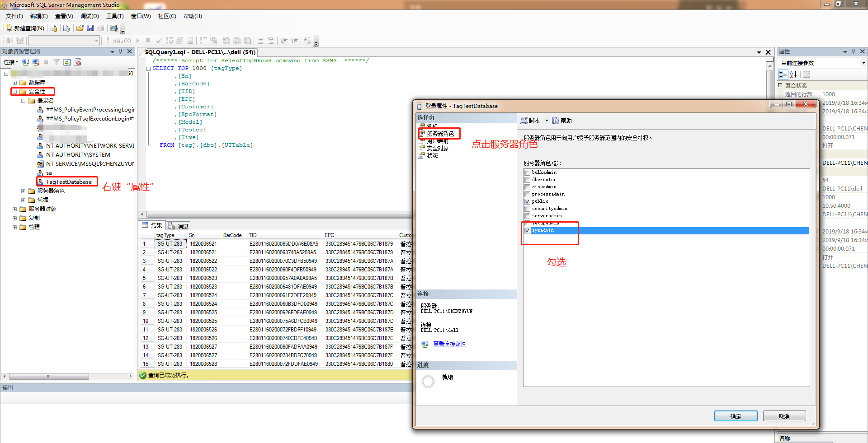Screen dimensions: 868x443
Task: Open the 编辑(E) menu
Action: [39, 16]
